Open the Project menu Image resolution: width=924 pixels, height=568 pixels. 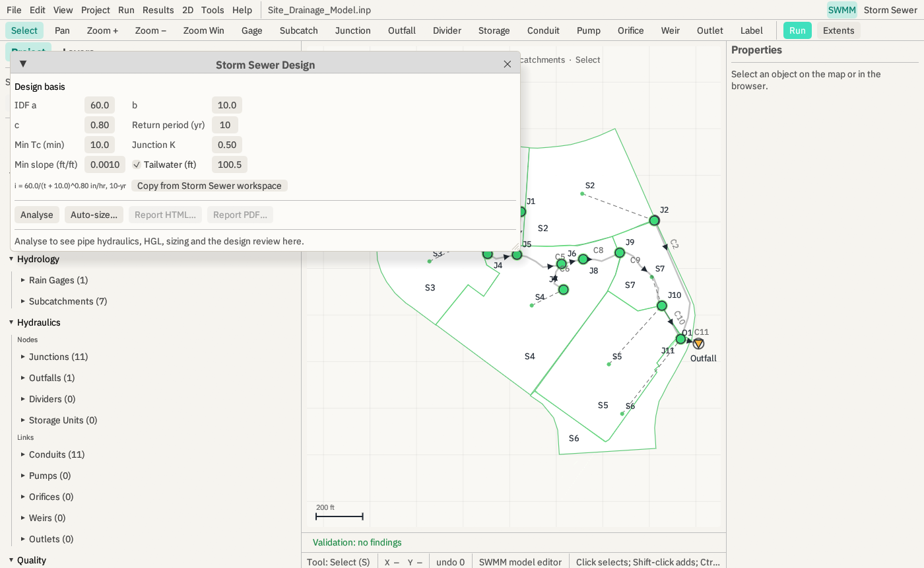pos(96,10)
